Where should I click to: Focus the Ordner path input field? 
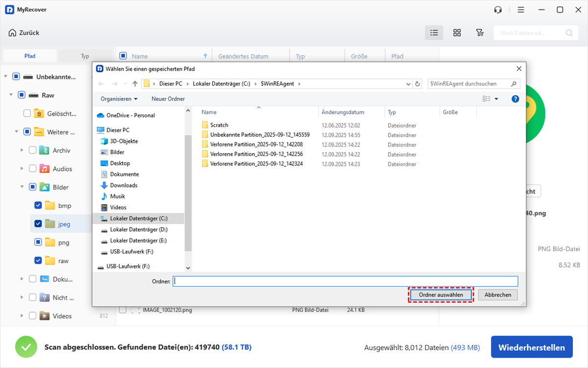345,281
